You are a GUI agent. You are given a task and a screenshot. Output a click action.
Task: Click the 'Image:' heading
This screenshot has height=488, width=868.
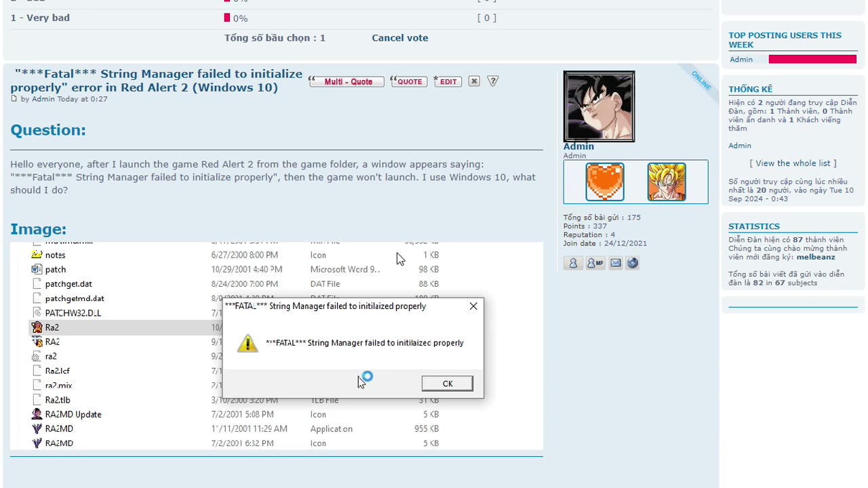coord(38,229)
